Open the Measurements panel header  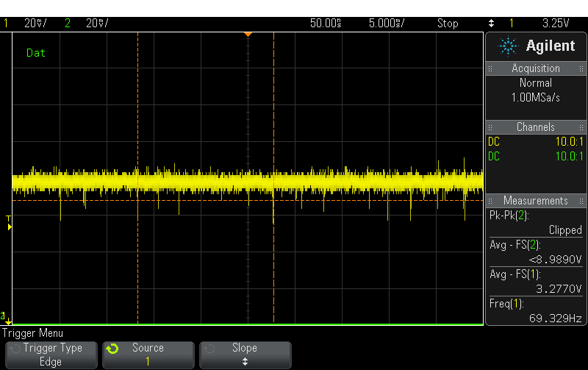[x=536, y=201]
